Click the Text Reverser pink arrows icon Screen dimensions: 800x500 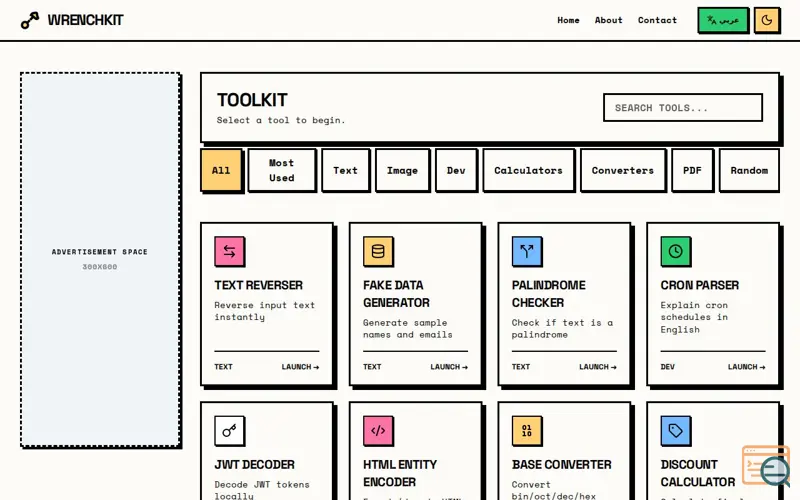click(x=229, y=251)
